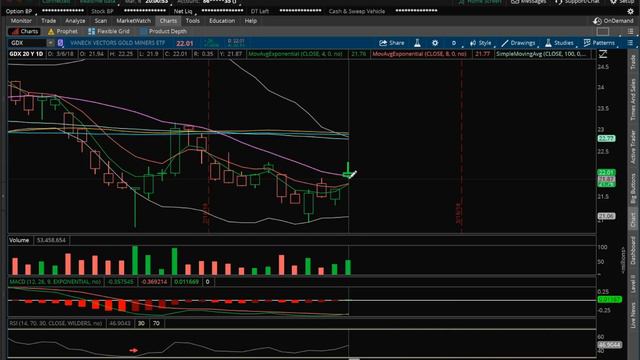
Task: Switch to the Education tab
Action: [x=222, y=21]
